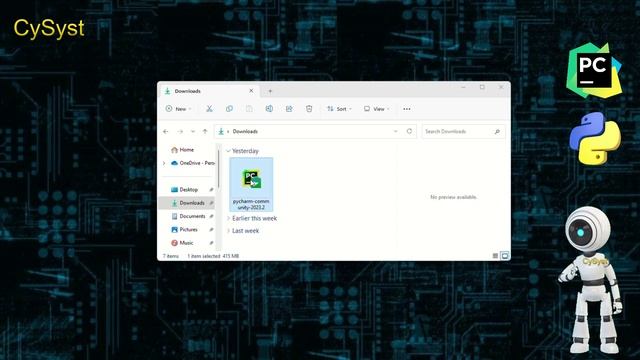
Task: Switch to details view in status bar
Action: [495, 256]
